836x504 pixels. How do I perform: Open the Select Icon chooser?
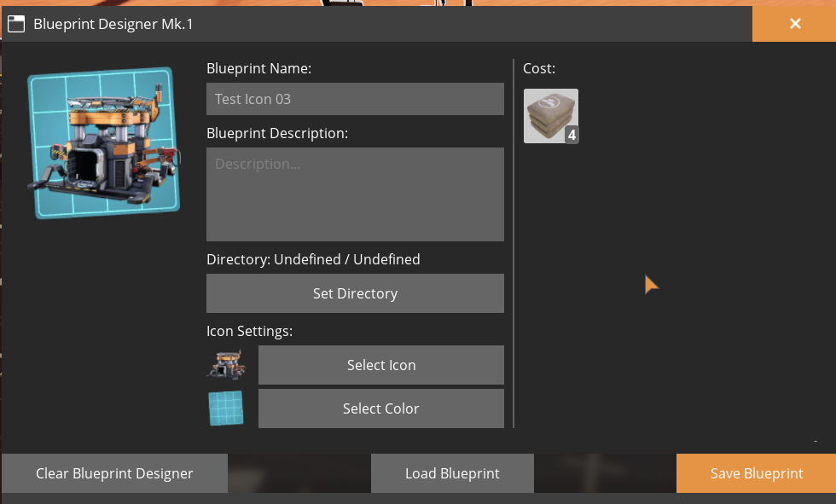point(381,365)
